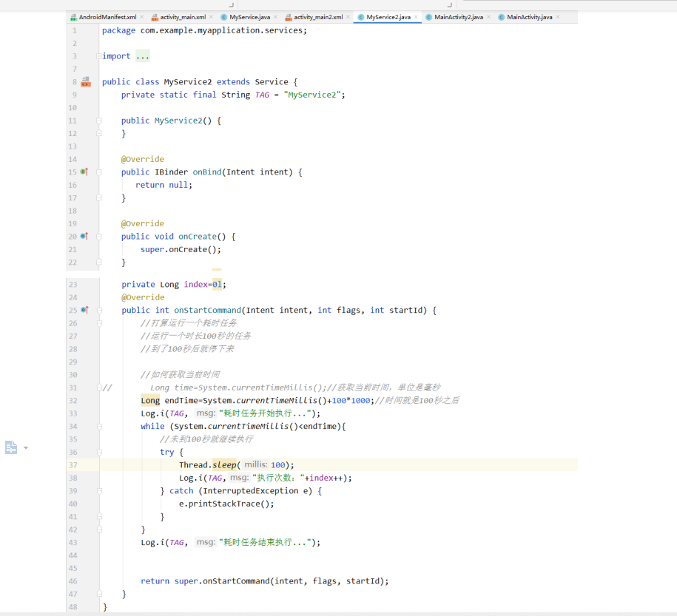
Task: Collapse the onCreate method at line 20
Action: pyautogui.click(x=99, y=237)
